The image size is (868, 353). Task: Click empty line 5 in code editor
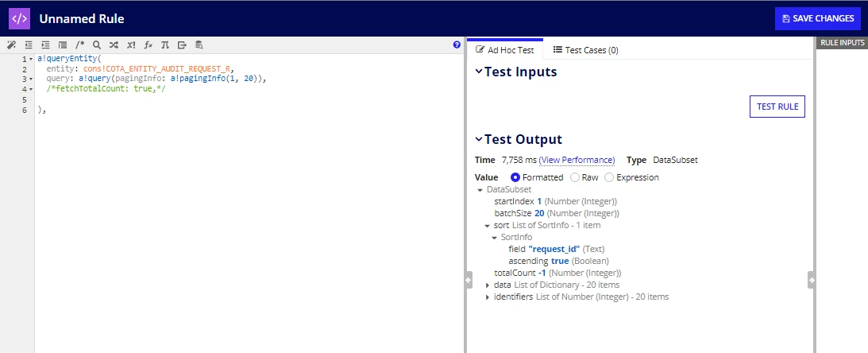click(249, 99)
